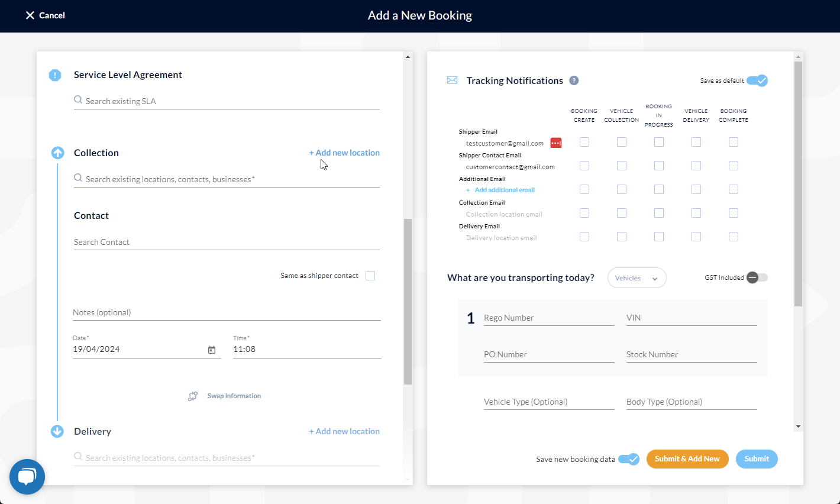
Task: Open the Vehicles transport type dropdown
Action: (637, 278)
